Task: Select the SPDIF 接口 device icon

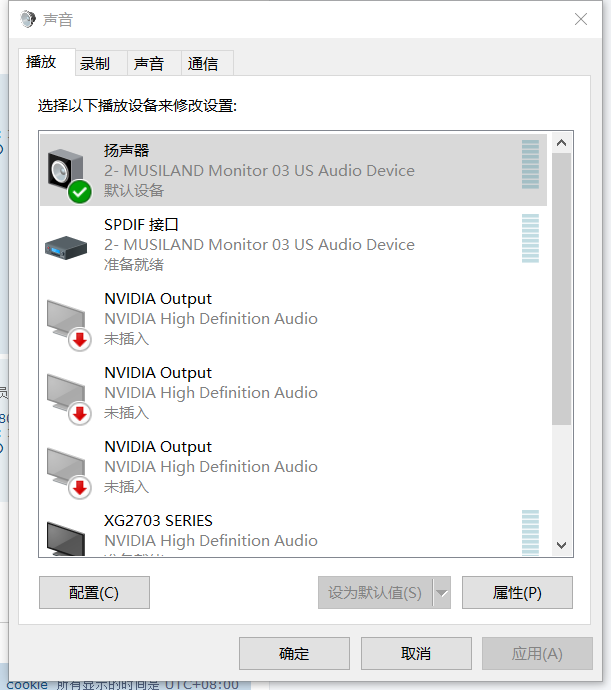Action: [66, 248]
